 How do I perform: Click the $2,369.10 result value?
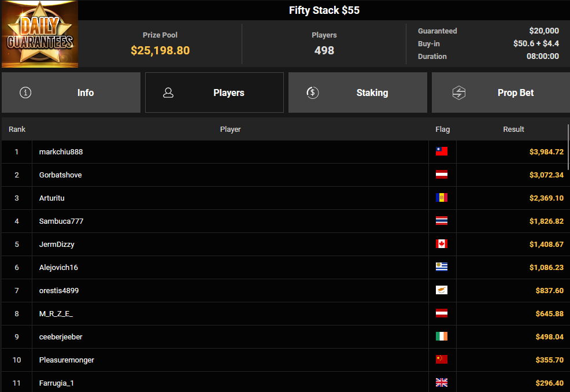[x=546, y=198]
